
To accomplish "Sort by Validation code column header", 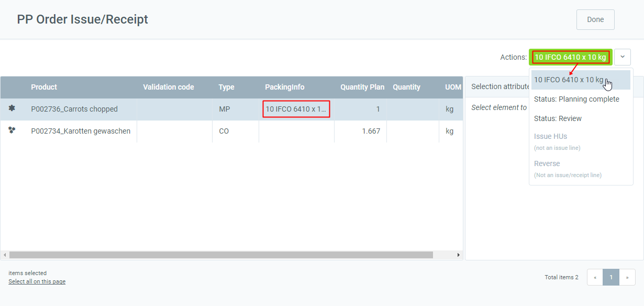I will pos(169,87).
